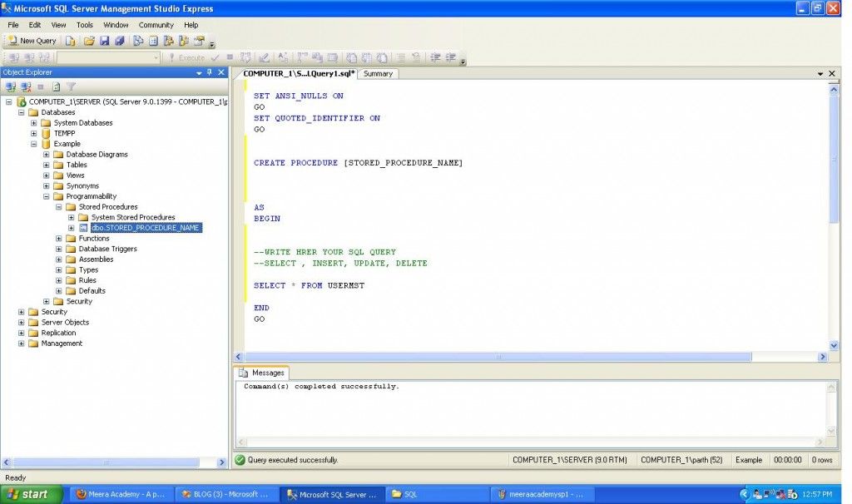Open the Community menu
Image resolution: width=852 pixels, height=504 pixels.
[x=156, y=25]
